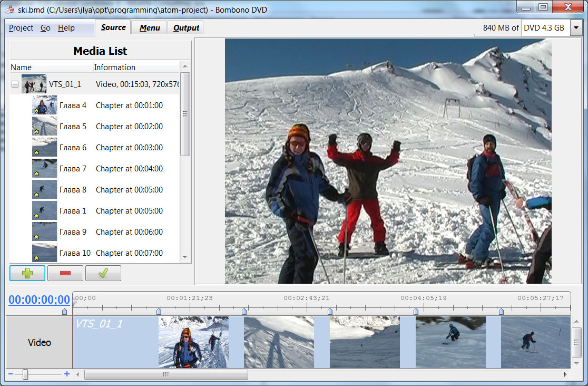588x386 pixels.
Task: Select the Глава 4 chapter thumbnail
Action: pyautogui.click(x=45, y=105)
